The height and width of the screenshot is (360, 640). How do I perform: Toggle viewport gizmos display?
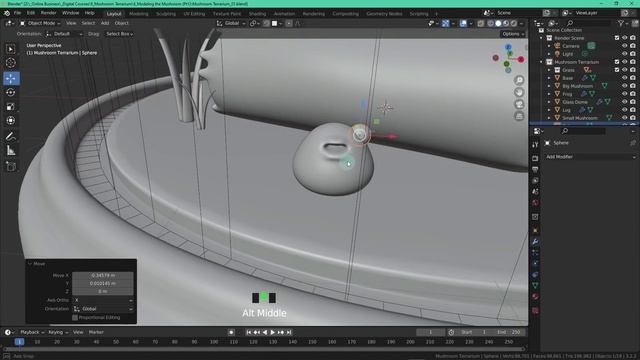tap(445, 23)
